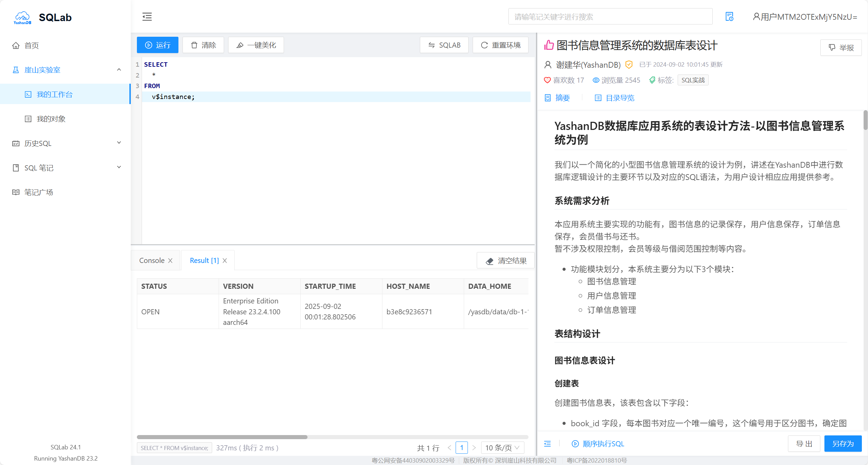Click SELECT keyword on editor line 1
The height and width of the screenshot is (465, 868).
coord(156,64)
